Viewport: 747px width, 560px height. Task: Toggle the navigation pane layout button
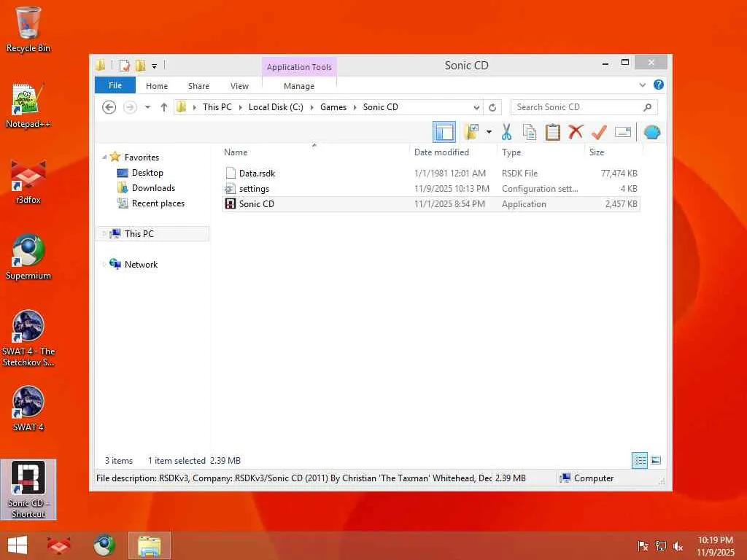(444, 133)
